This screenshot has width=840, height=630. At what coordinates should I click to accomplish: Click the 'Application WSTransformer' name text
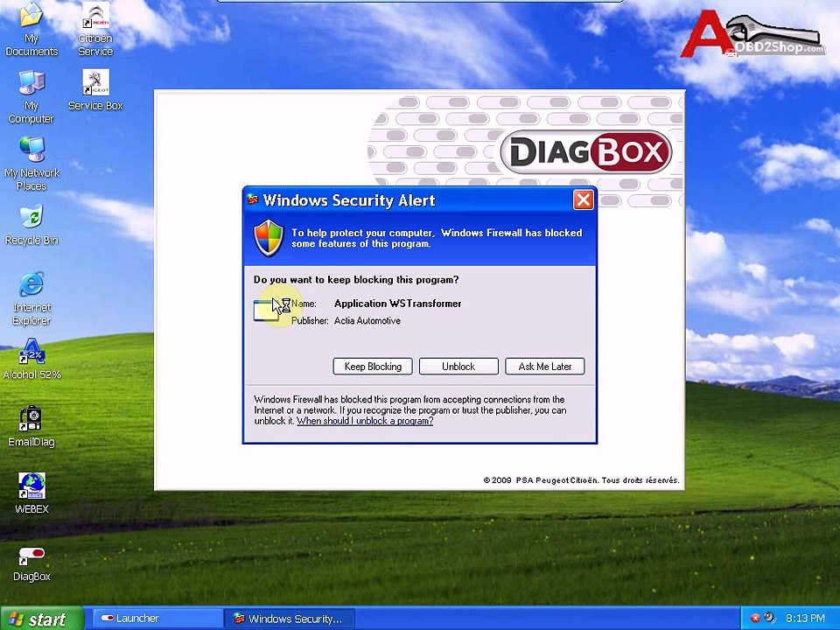[x=397, y=304]
